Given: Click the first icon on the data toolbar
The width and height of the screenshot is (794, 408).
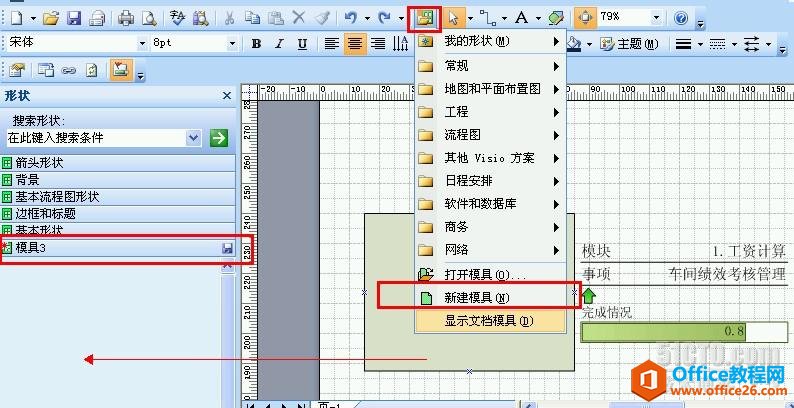Looking at the screenshot, I should click(x=17, y=70).
